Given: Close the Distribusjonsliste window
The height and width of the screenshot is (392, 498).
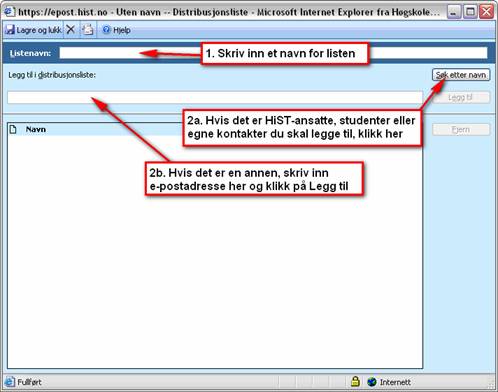Looking at the screenshot, I should pyautogui.click(x=486, y=12).
